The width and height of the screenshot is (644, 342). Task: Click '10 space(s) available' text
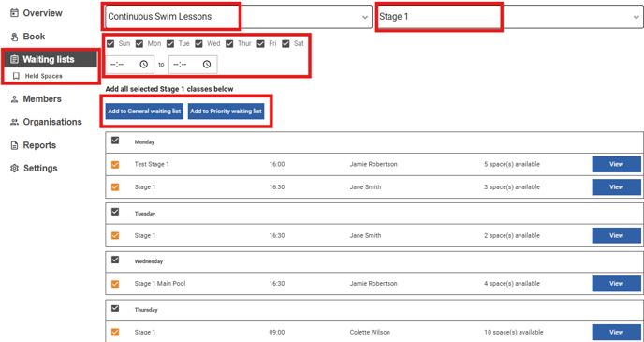point(513,332)
